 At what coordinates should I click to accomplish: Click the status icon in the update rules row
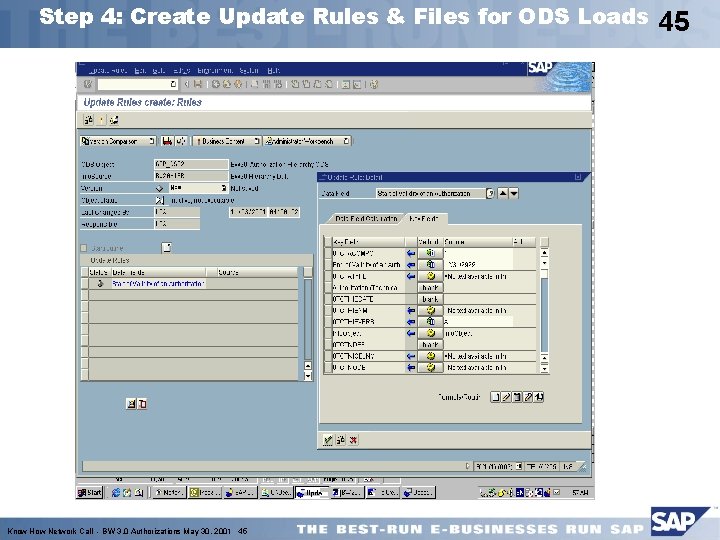click(x=100, y=283)
